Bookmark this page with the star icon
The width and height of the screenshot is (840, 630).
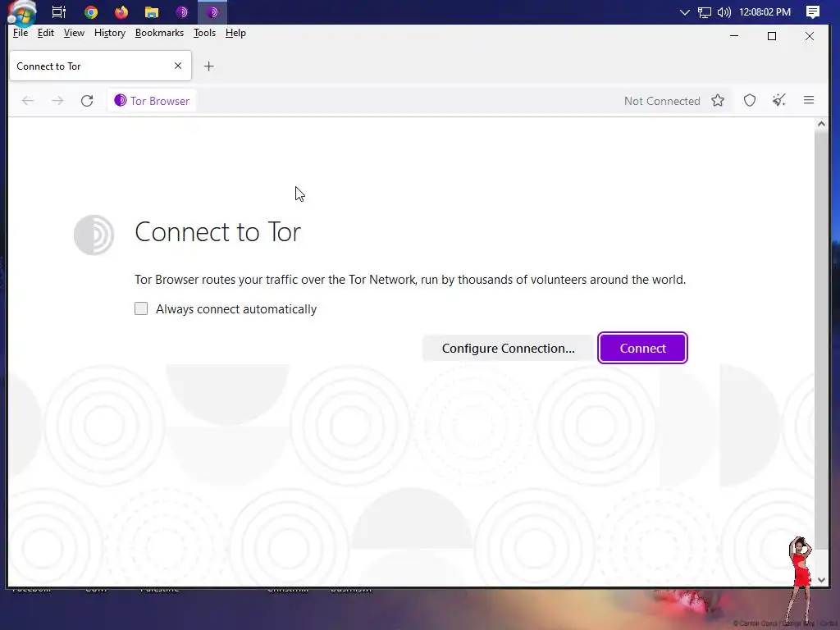pyautogui.click(x=718, y=100)
